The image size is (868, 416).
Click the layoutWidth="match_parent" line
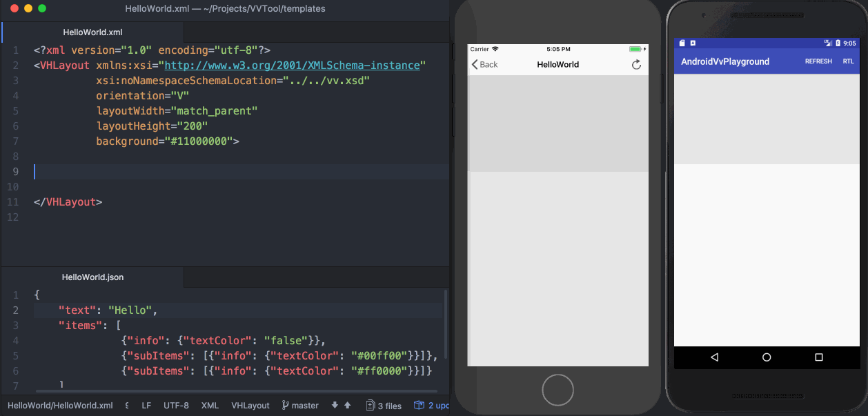click(x=177, y=111)
